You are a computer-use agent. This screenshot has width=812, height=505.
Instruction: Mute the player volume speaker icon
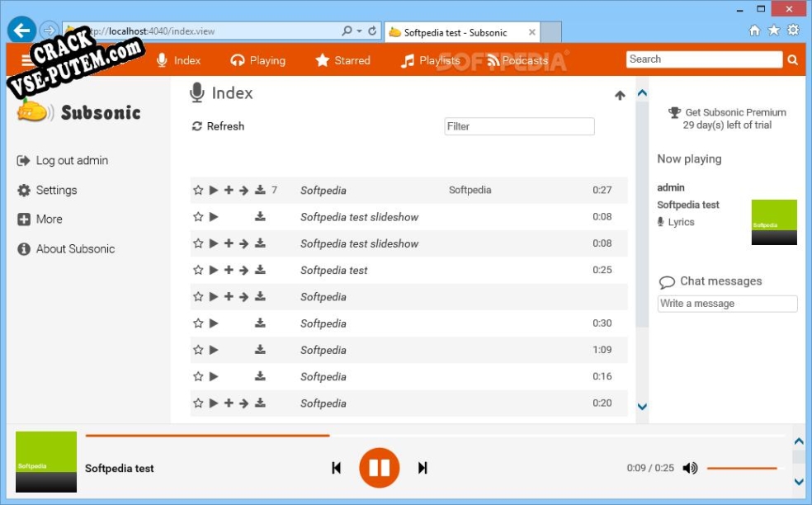pos(690,468)
